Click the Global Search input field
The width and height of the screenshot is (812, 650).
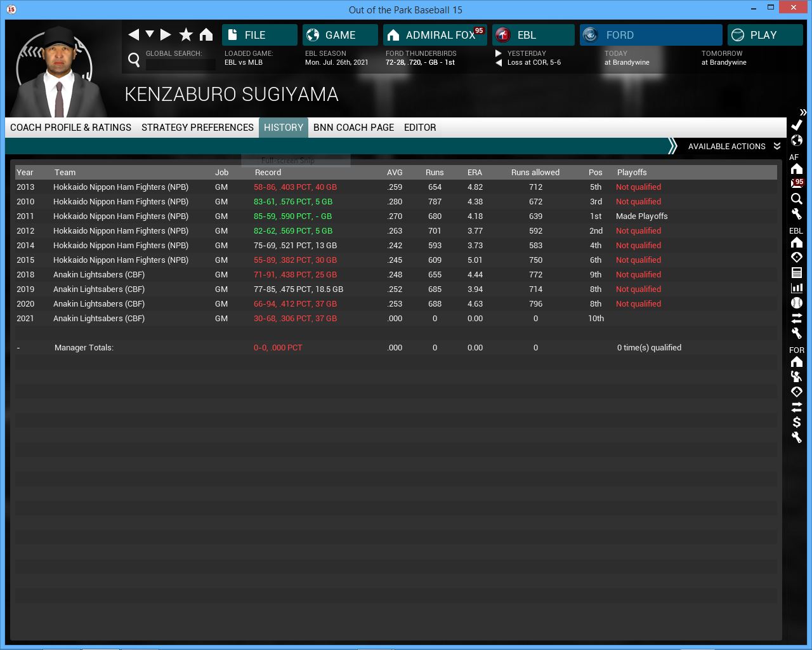[181, 64]
